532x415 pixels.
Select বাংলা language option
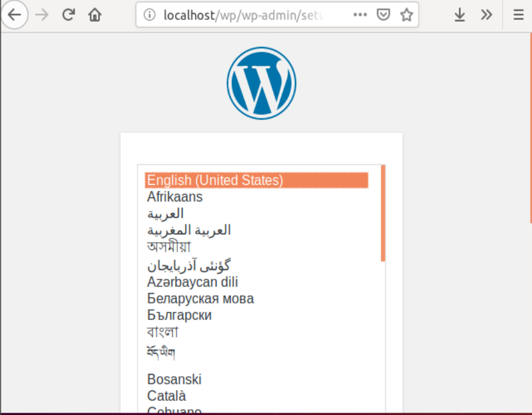tap(257, 332)
